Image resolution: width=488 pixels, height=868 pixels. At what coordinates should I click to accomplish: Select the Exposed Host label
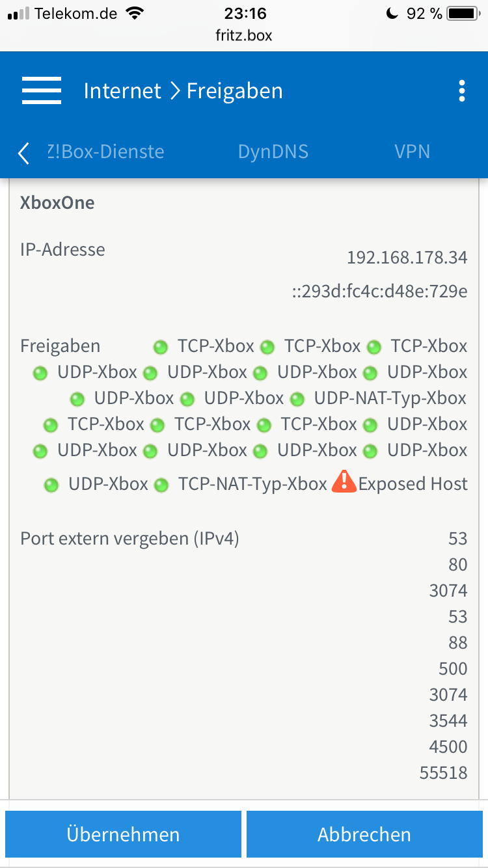pyautogui.click(x=413, y=484)
